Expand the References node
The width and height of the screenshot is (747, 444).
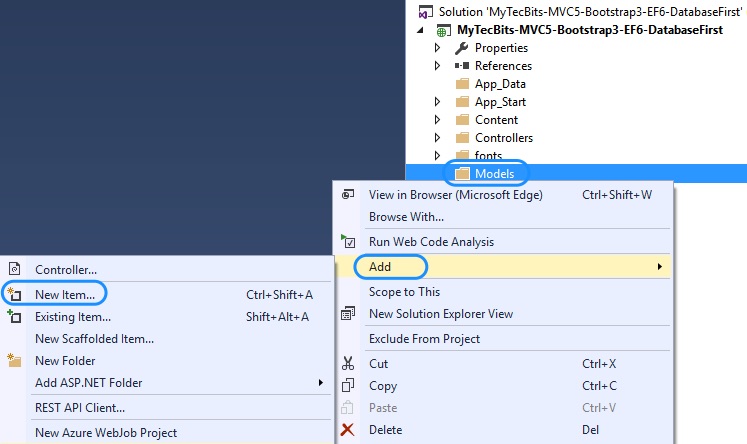pos(437,66)
